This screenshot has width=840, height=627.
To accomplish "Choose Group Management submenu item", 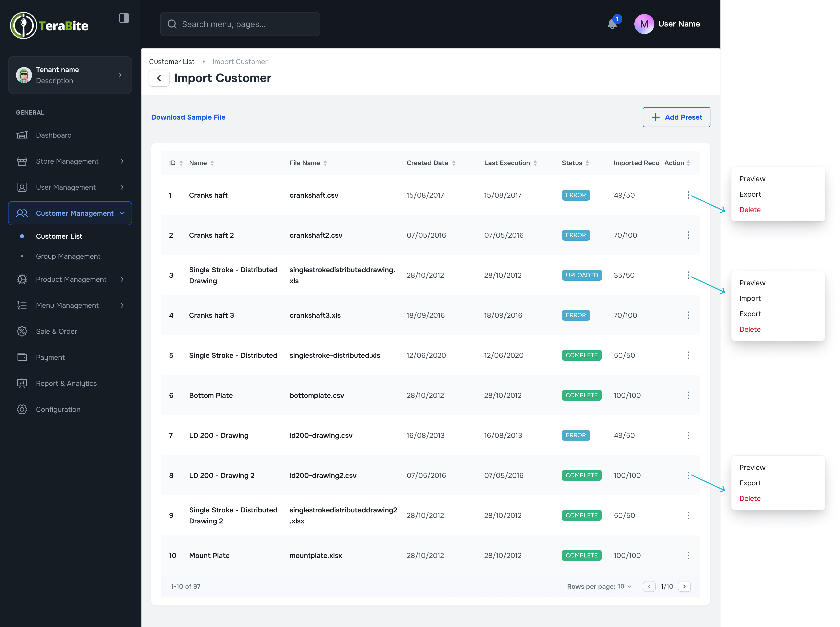I will [x=68, y=256].
